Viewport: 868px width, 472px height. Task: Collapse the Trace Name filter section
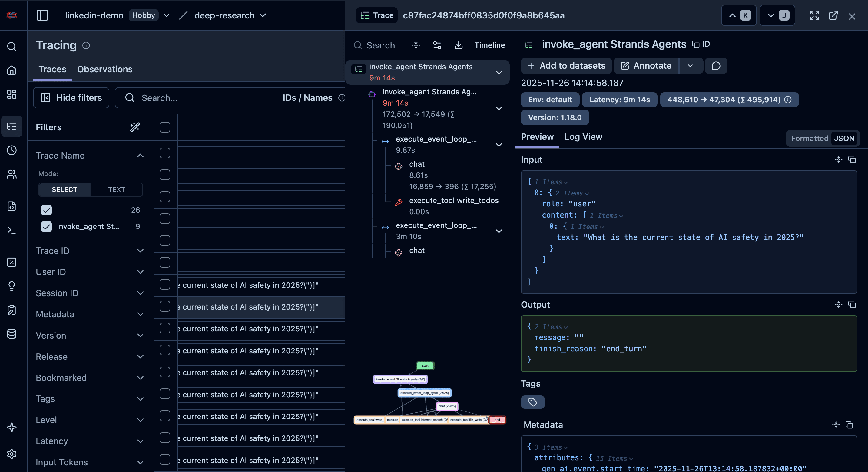[140, 156]
